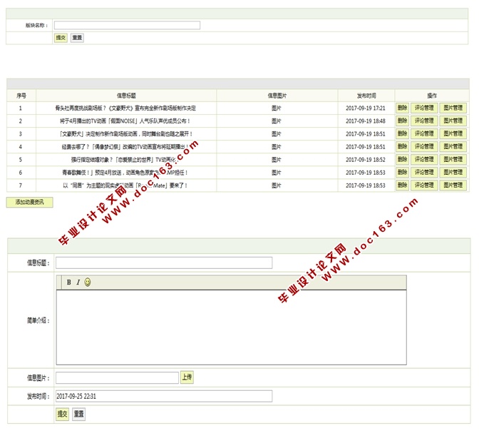View the 图片 link in row 5
Screen dimensions: 479x448
[277, 159]
